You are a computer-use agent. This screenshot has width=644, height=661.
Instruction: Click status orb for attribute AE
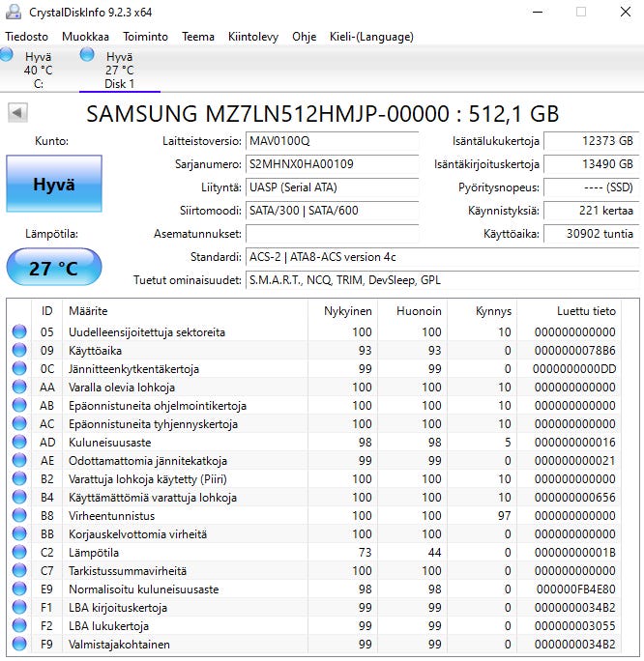19,460
